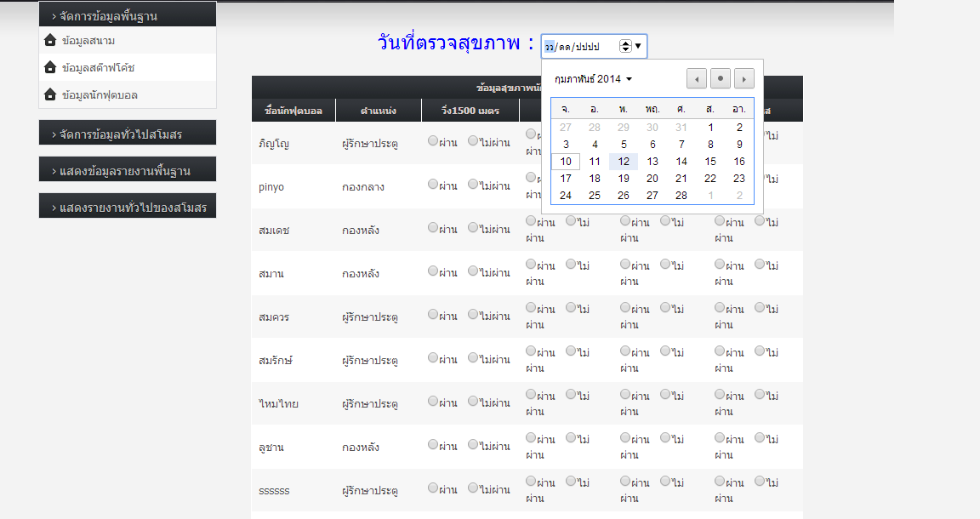Image resolution: width=980 pixels, height=519 pixels.
Task: Click the health check date input field
Action: point(593,46)
